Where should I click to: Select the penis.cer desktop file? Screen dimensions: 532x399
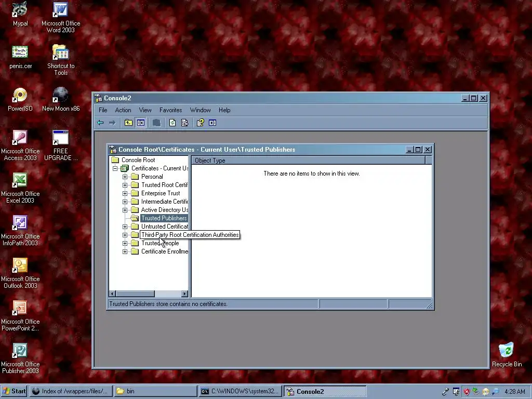pos(20,57)
